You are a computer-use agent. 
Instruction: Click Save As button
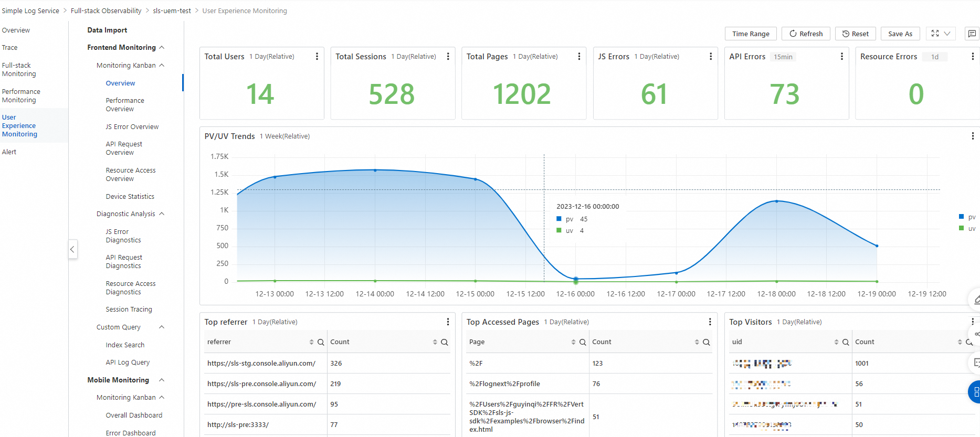[900, 34]
